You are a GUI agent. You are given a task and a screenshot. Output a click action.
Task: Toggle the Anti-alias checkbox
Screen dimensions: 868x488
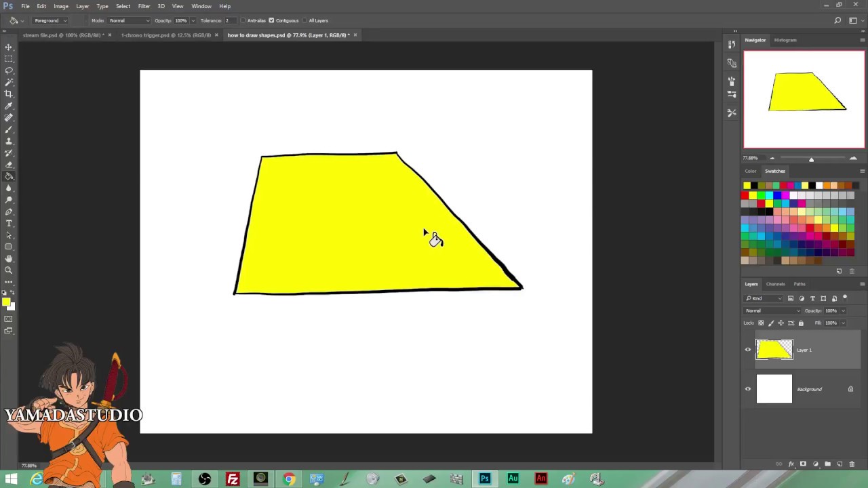click(x=244, y=20)
